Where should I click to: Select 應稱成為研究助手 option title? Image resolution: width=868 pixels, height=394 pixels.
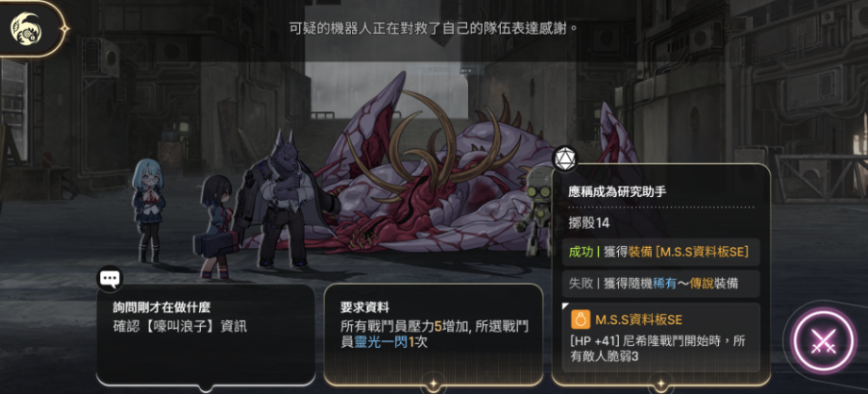click(617, 191)
